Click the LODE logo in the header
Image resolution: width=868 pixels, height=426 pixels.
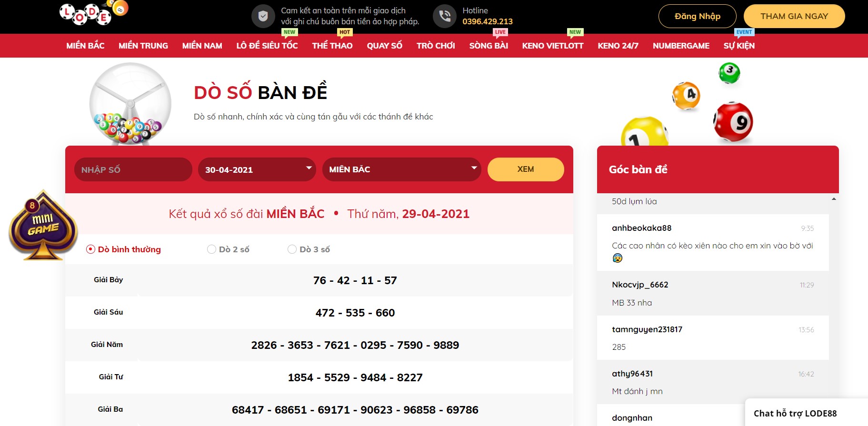coord(93,13)
